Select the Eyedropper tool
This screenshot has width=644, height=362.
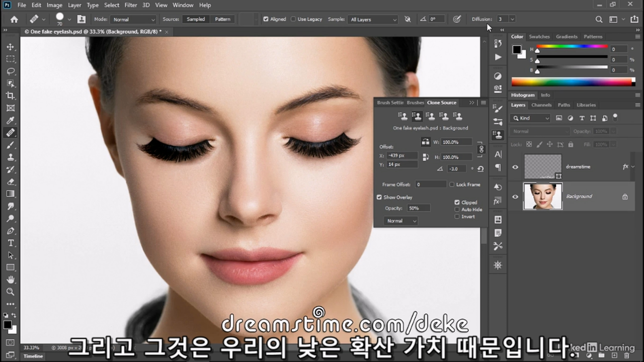(11, 120)
